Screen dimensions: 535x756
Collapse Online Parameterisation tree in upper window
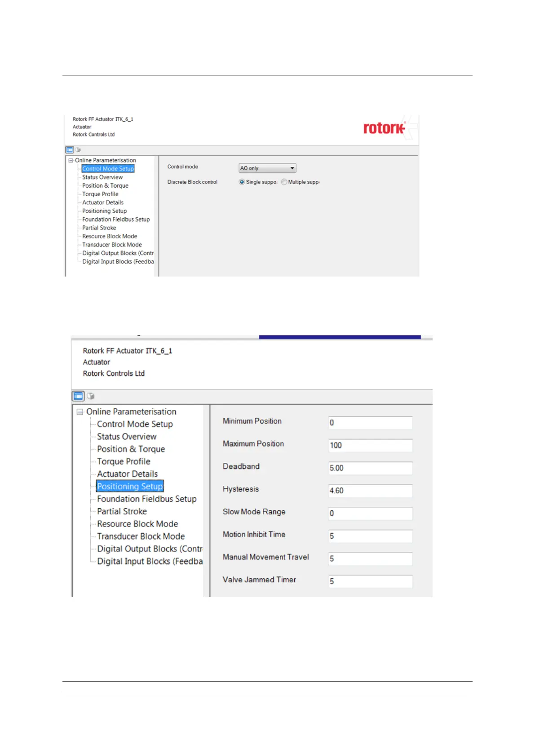pyautogui.click(x=71, y=160)
